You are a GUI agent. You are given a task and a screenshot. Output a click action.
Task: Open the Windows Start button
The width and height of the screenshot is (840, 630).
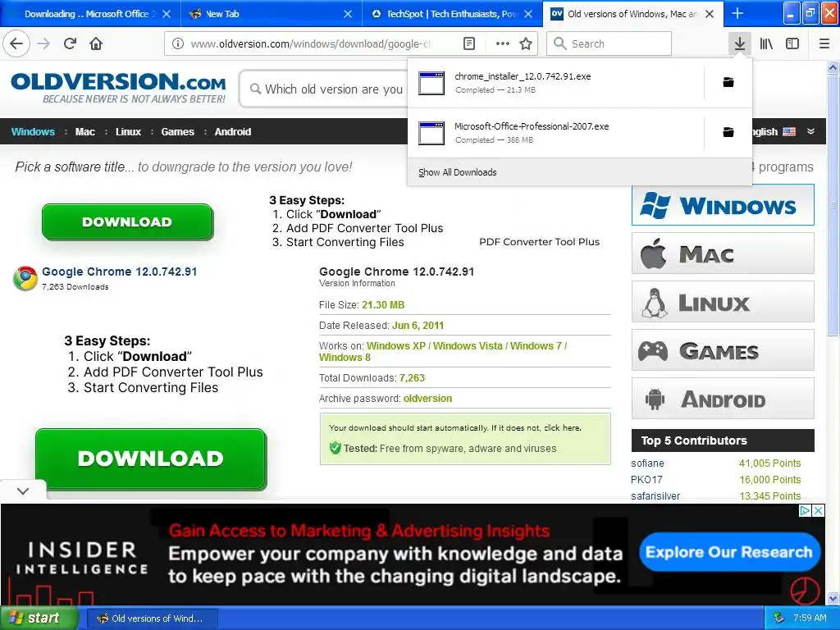[39, 618]
